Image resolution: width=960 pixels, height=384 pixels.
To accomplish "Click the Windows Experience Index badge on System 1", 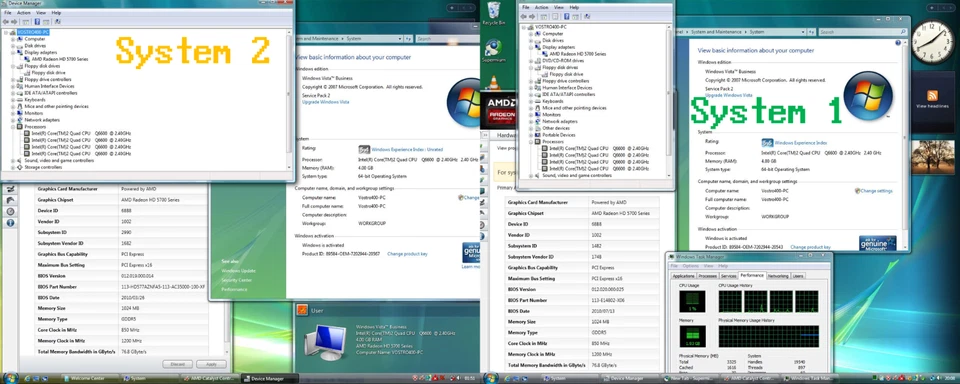I will pyautogui.click(x=767, y=142).
